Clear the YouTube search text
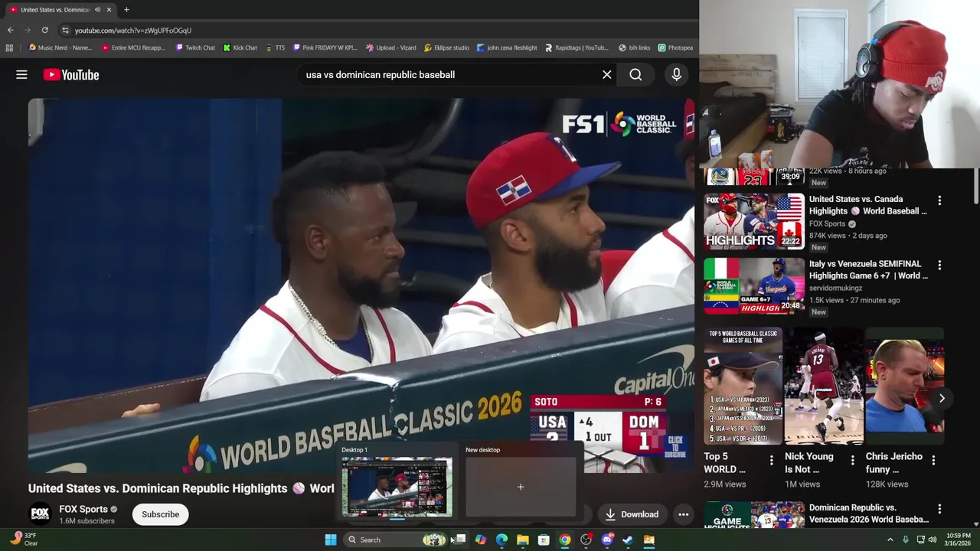980x551 pixels. tap(607, 75)
